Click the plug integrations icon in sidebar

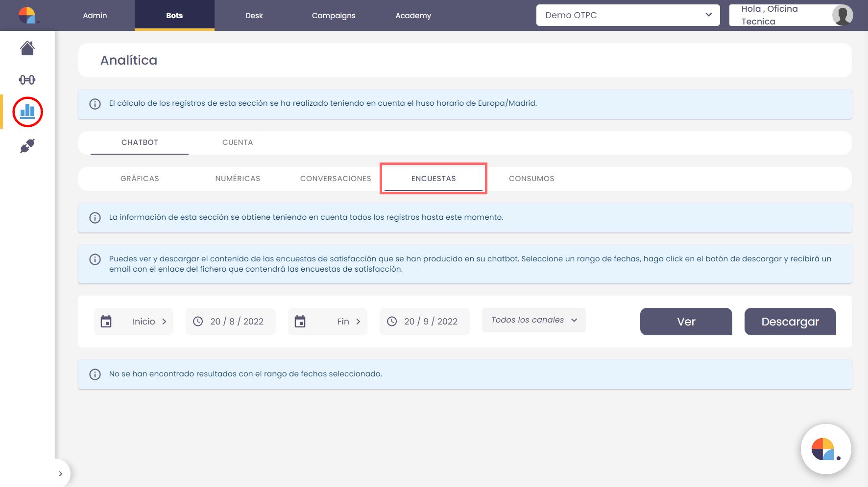click(x=27, y=146)
